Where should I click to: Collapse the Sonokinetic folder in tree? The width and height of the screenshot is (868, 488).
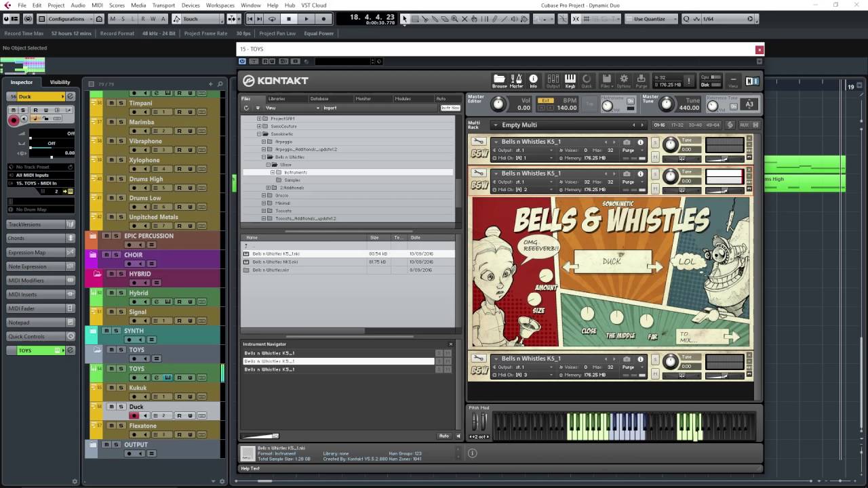tap(258, 134)
